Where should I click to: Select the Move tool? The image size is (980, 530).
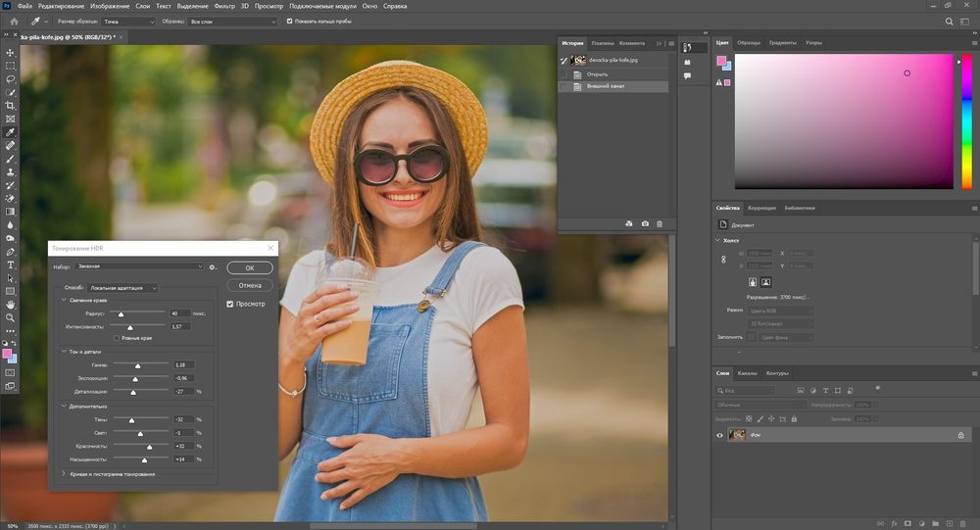(x=11, y=53)
